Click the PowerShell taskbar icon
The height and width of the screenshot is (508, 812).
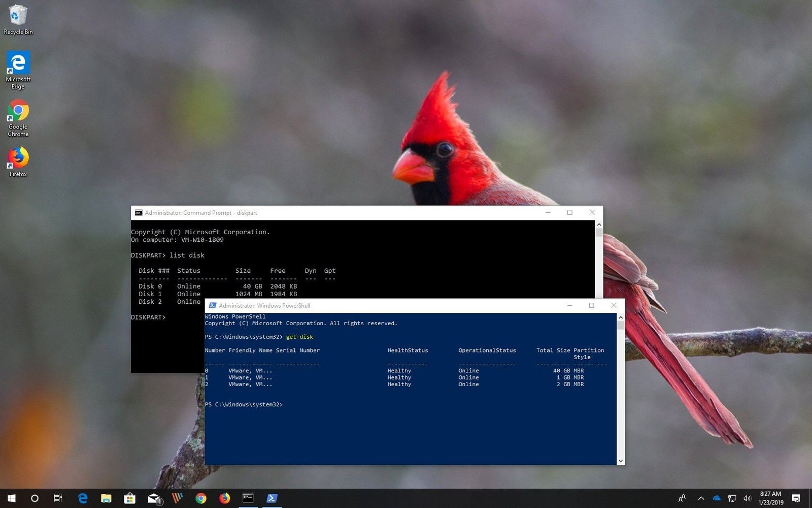[x=272, y=498]
